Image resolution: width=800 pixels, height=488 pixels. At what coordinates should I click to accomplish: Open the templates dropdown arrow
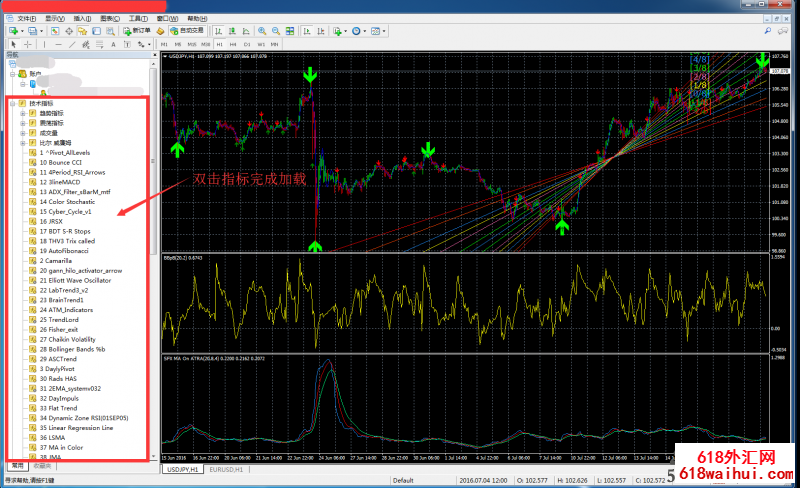[x=384, y=31]
